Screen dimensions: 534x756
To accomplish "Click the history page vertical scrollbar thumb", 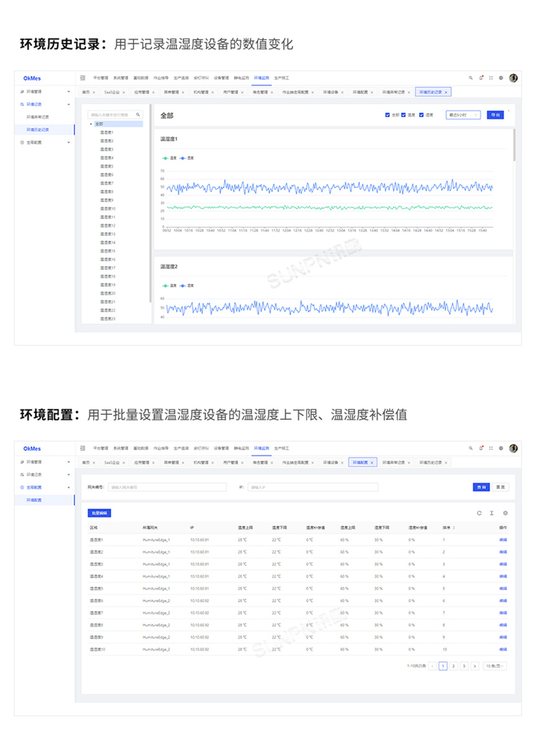I will click(x=514, y=144).
